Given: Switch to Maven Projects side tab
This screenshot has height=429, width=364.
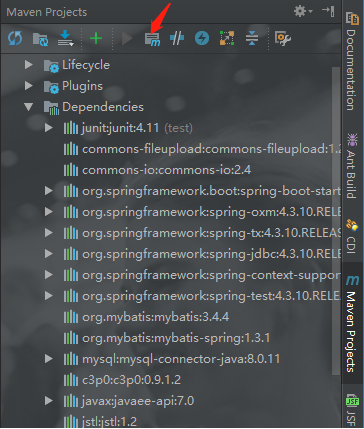Looking at the screenshot, I should (352, 323).
